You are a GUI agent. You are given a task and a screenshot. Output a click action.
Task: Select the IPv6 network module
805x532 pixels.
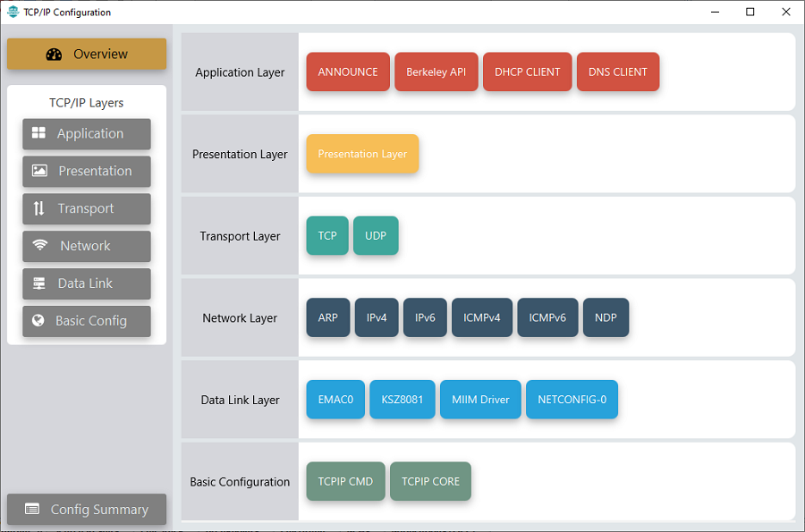425,318
